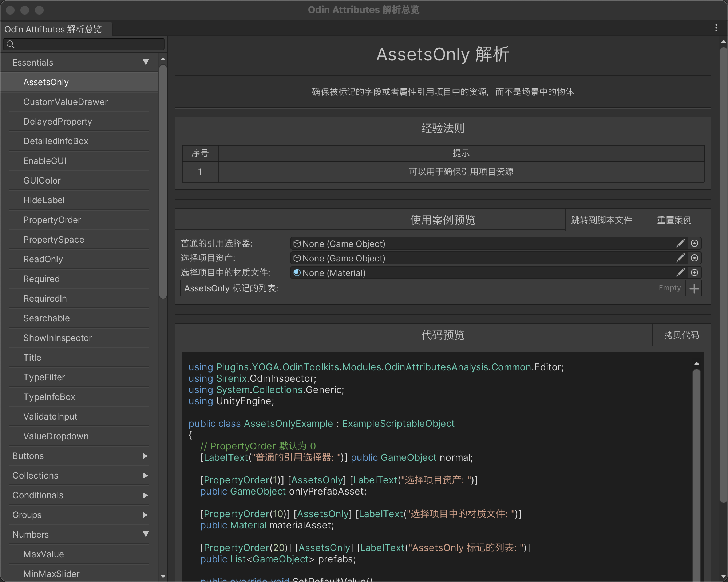The image size is (728, 582).
Task: Open the window kebab options menu
Action: point(716,28)
